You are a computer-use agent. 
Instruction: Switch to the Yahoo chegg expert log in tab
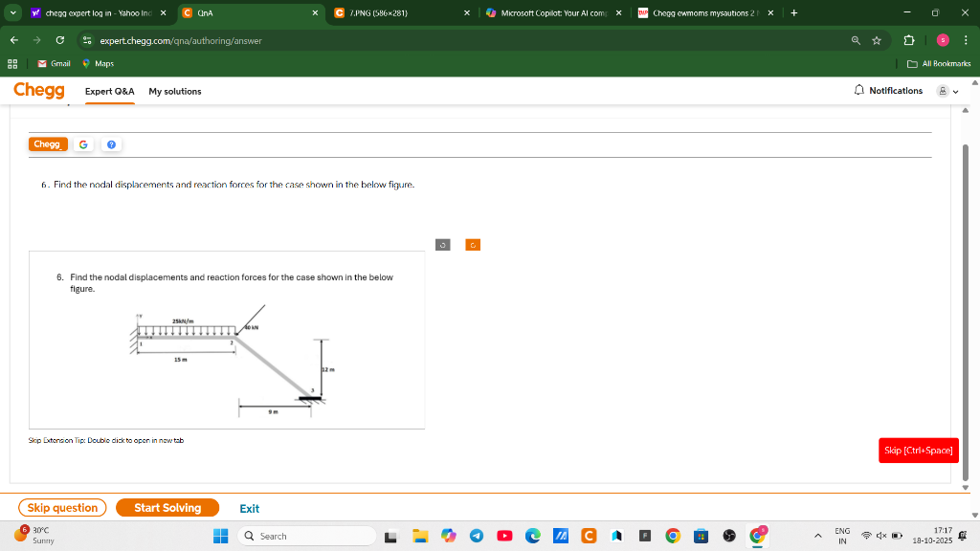pos(99,13)
